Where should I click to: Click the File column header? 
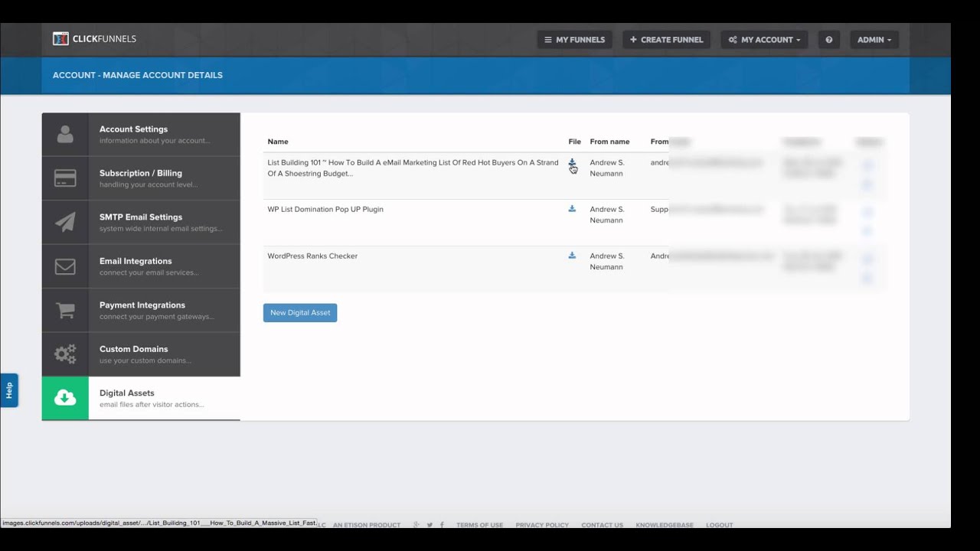575,142
